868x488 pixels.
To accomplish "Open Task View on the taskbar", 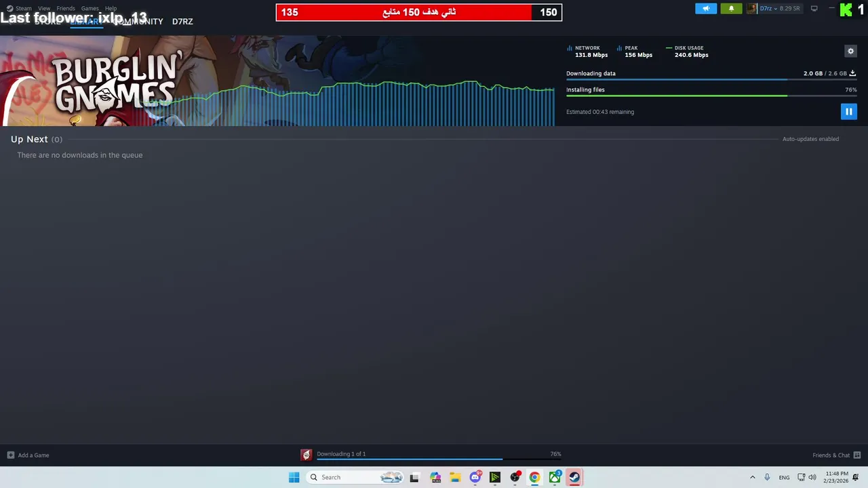I will (414, 477).
